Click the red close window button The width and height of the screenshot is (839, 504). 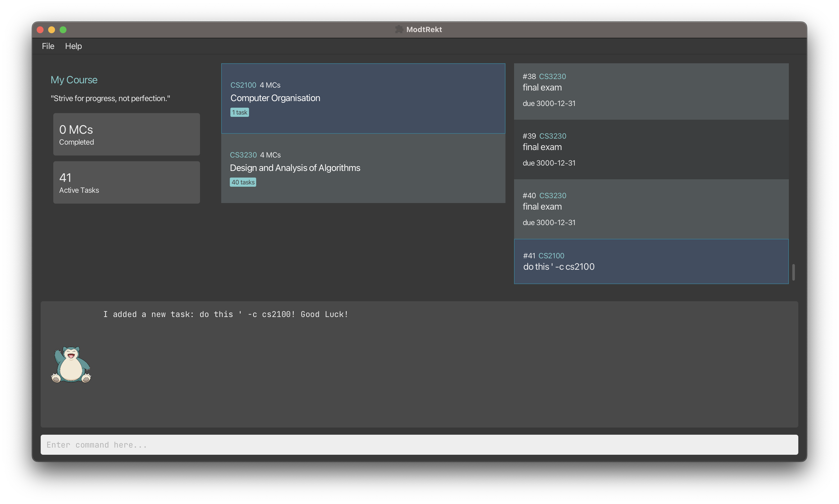click(40, 30)
